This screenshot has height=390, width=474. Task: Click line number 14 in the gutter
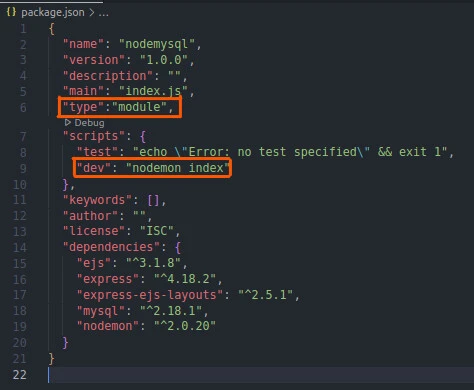click(x=19, y=248)
